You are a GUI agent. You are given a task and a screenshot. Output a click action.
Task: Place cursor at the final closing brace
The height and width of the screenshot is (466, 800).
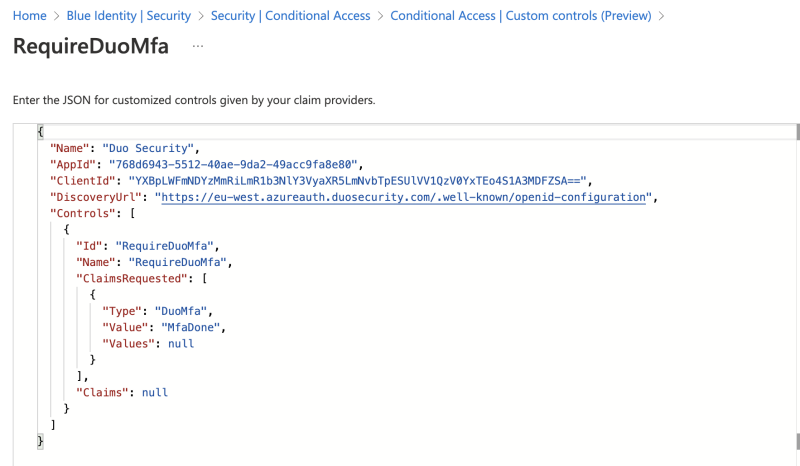(40, 442)
